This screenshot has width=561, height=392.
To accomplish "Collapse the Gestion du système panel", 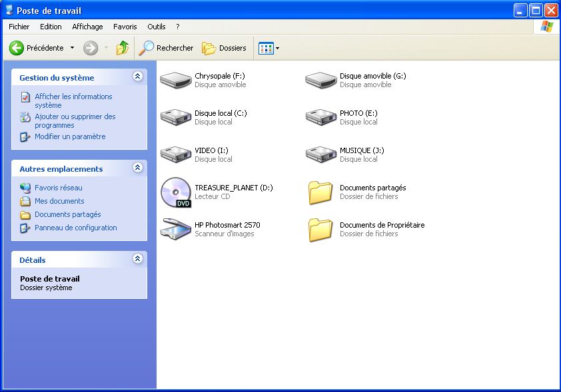I will [138, 77].
